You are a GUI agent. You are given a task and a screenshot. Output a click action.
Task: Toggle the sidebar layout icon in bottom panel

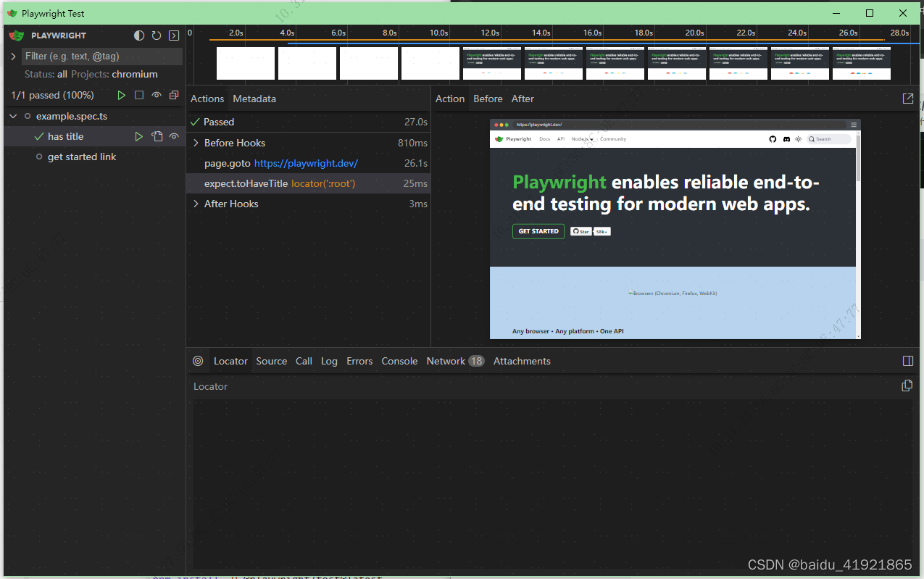pos(908,361)
